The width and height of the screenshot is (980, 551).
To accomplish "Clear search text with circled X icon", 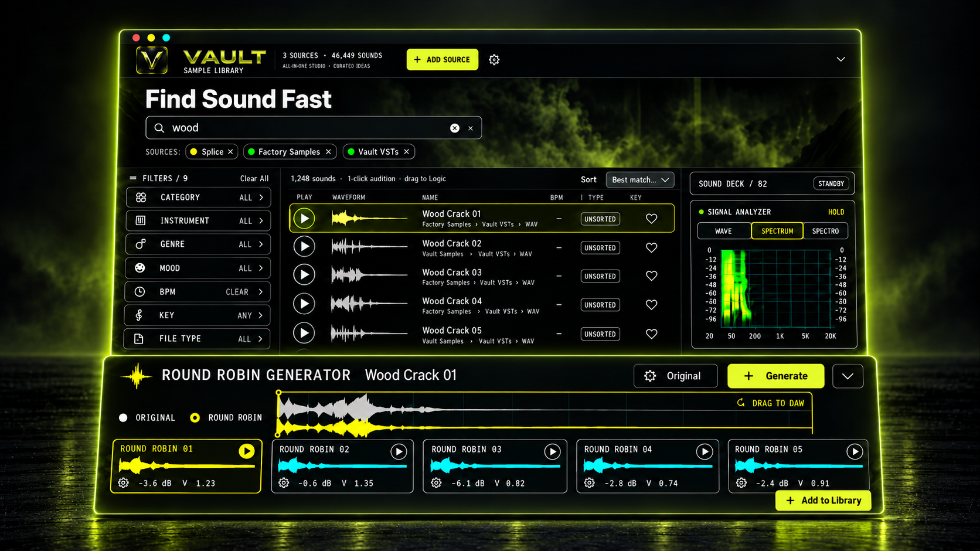I will tap(455, 128).
